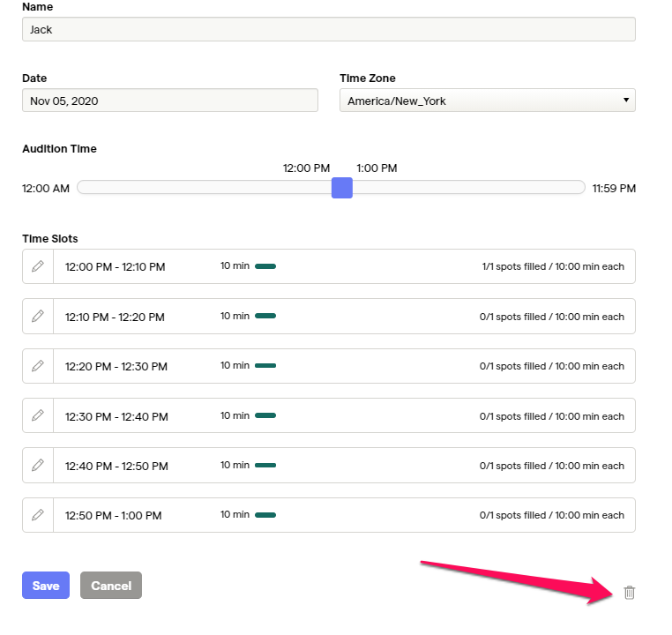Click the 1/1 spots filled text
This screenshot has height=635, width=672.
click(553, 266)
